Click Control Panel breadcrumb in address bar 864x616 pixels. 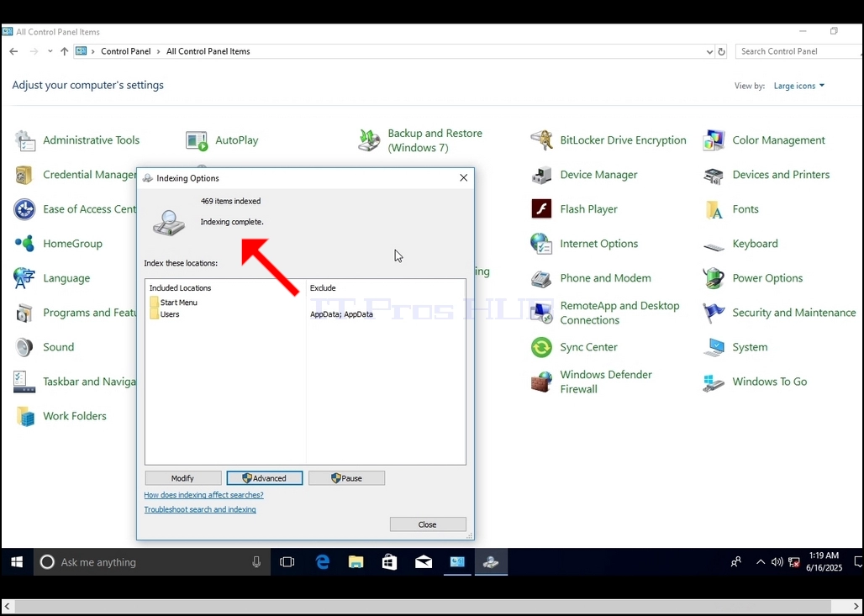pos(125,51)
